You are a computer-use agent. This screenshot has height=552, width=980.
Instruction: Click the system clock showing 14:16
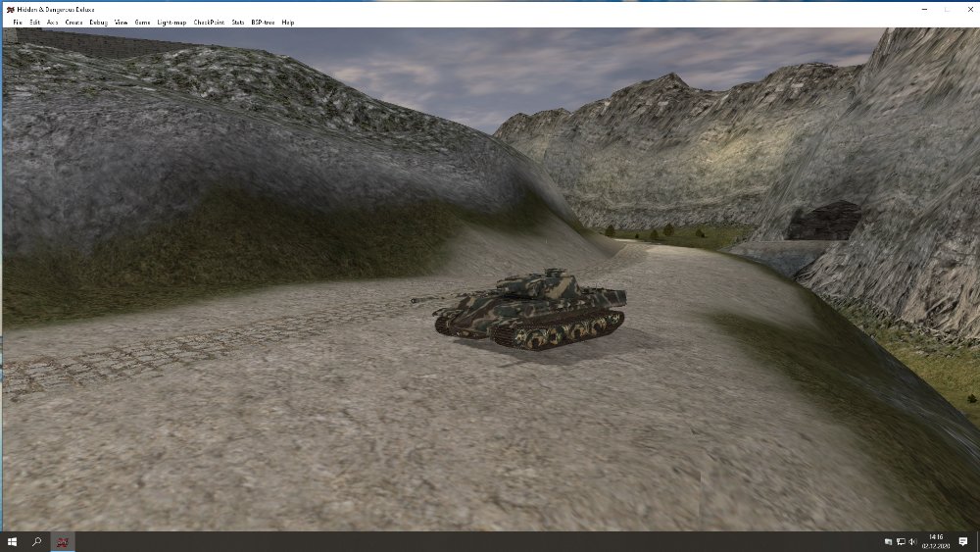tap(936, 541)
